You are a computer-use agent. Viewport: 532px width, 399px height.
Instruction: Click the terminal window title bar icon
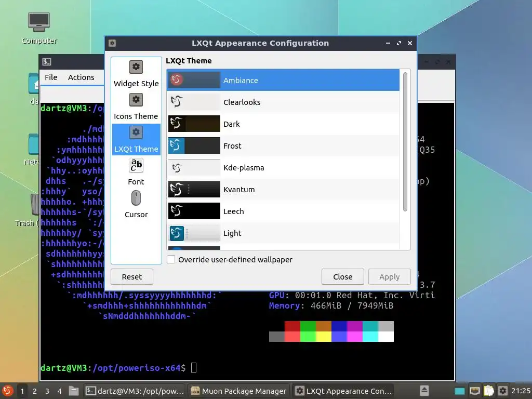(47, 62)
